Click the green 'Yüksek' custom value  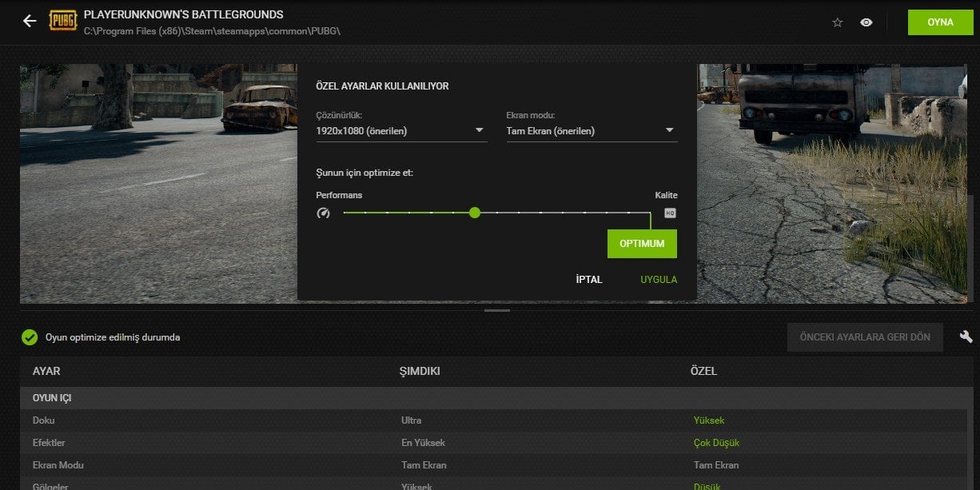pyautogui.click(x=709, y=420)
